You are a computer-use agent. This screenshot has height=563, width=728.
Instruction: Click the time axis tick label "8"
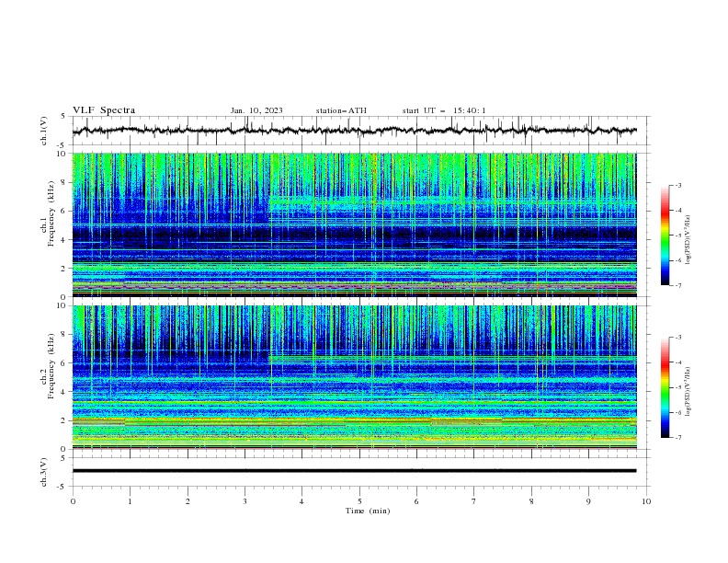pyautogui.click(x=531, y=501)
